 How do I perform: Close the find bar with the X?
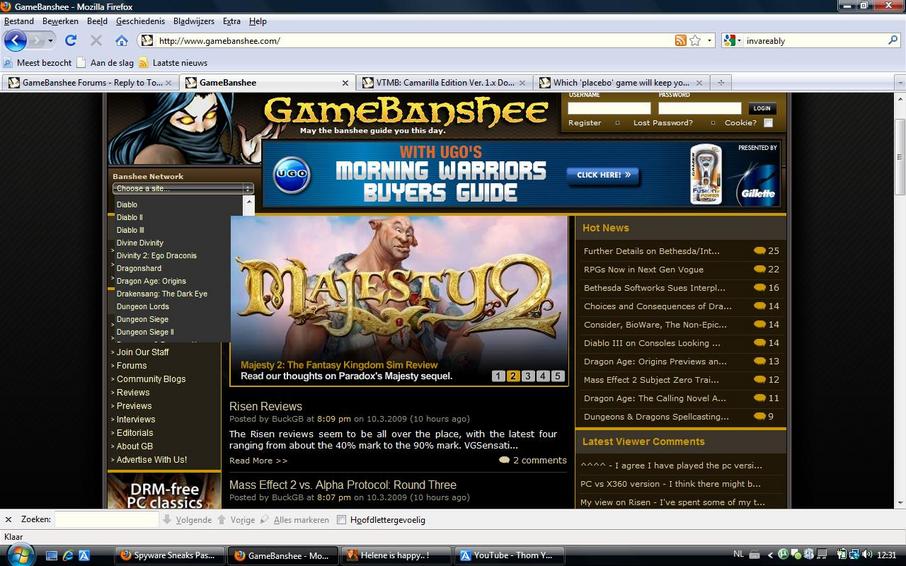pos(8,519)
